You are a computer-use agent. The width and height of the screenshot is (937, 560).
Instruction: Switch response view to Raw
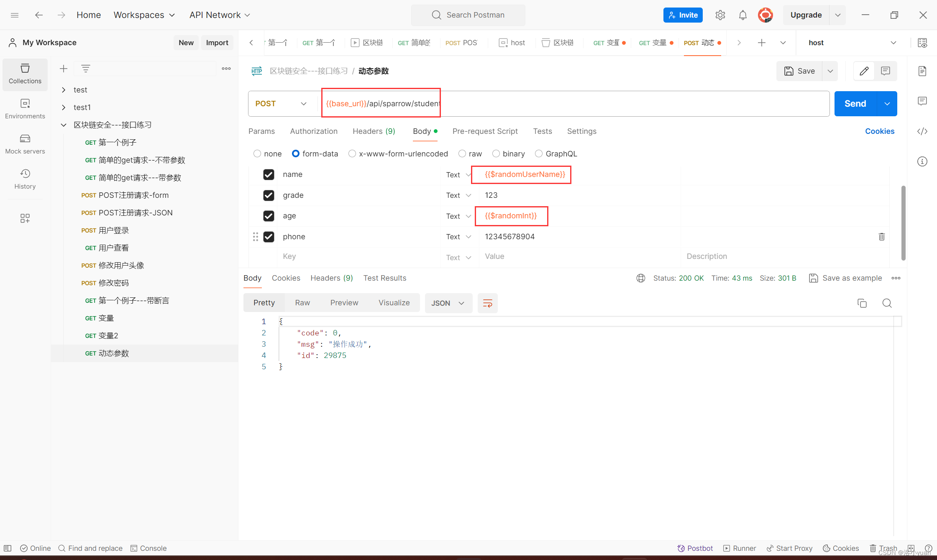tap(302, 303)
